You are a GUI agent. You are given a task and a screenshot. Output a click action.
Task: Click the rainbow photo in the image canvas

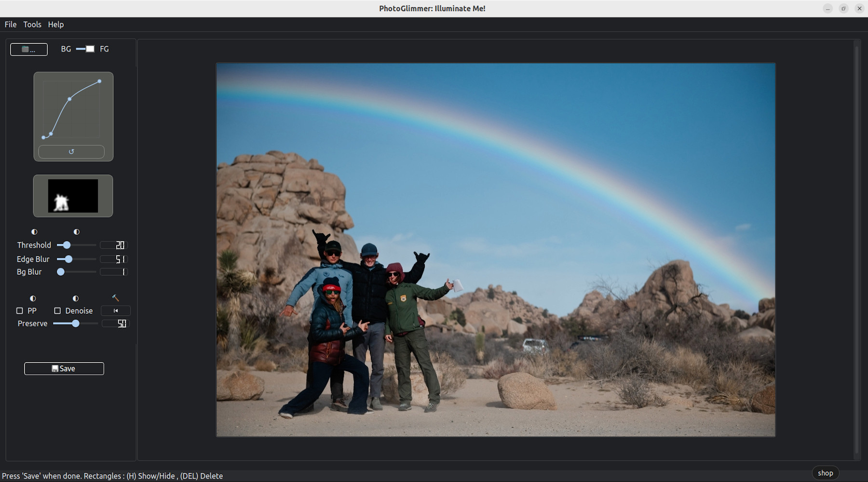pyautogui.click(x=496, y=250)
